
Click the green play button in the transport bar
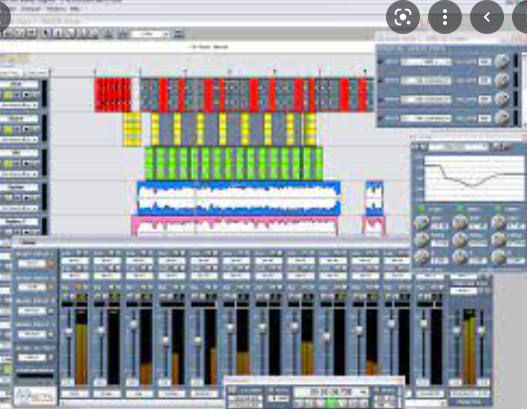pos(332,402)
